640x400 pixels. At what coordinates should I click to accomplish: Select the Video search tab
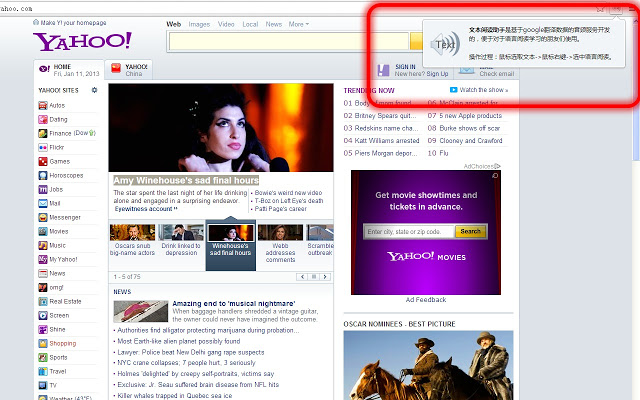[x=226, y=24]
